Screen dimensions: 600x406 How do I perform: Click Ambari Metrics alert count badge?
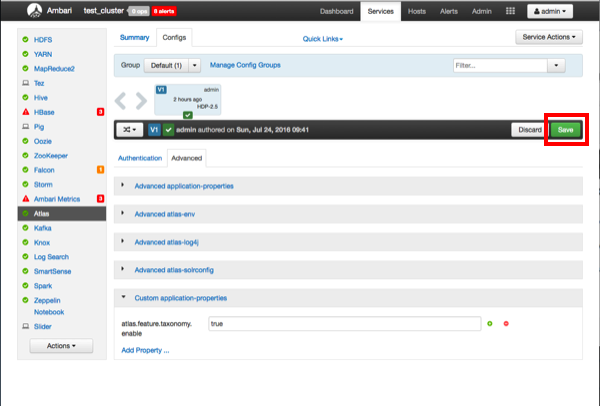[100, 199]
